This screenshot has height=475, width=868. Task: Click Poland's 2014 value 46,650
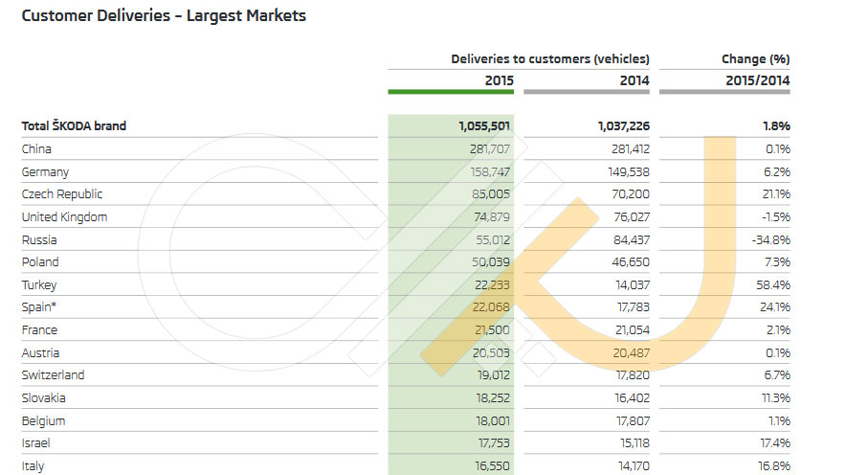[x=631, y=261]
